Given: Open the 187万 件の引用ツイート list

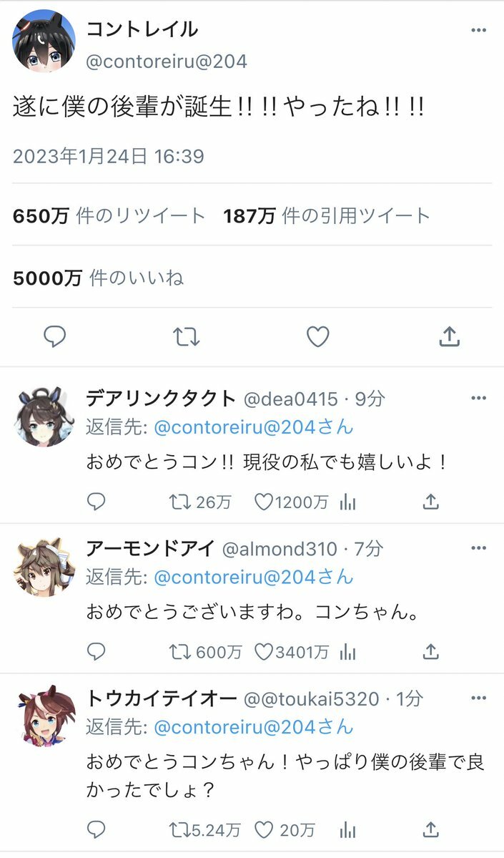Looking at the screenshot, I should point(326,216).
